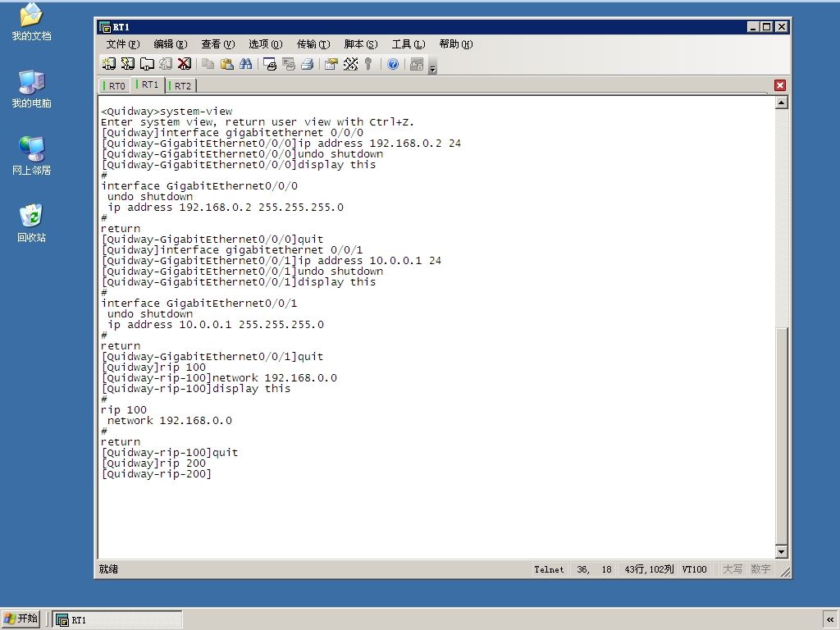This screenshot has height=630, width=840.
Task: Expand the toolbar options arrow
Action: click(433, 66)
